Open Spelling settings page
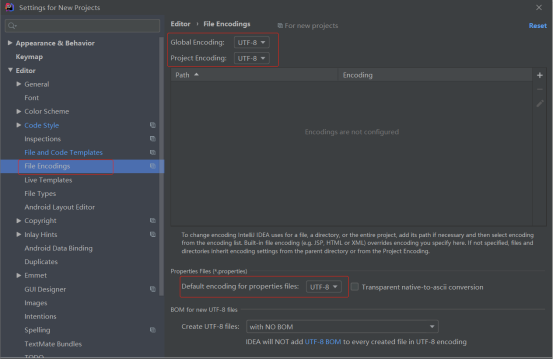 [x=37, y=330]
